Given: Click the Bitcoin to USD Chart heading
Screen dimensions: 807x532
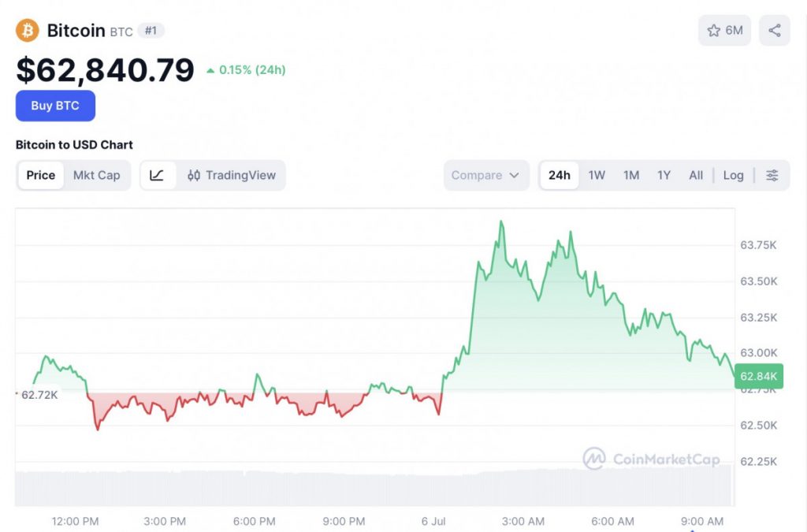Looking at the screenshot, I should [x=74, y=145].
